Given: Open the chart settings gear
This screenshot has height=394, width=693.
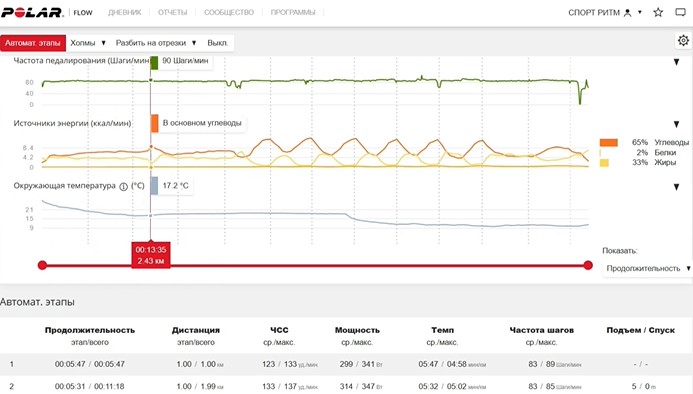Looking at the screenshot, I should point(683,41).
